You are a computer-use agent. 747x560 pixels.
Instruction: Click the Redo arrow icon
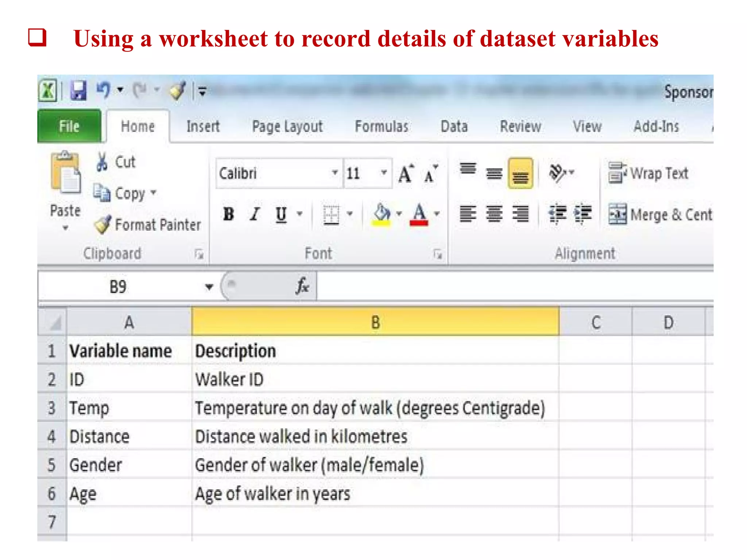pos(140,90)
